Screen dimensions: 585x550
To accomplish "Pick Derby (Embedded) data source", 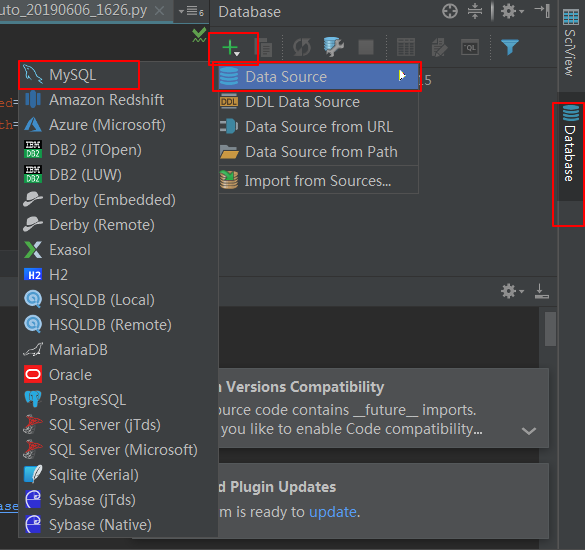I will (x=118, y=200).
